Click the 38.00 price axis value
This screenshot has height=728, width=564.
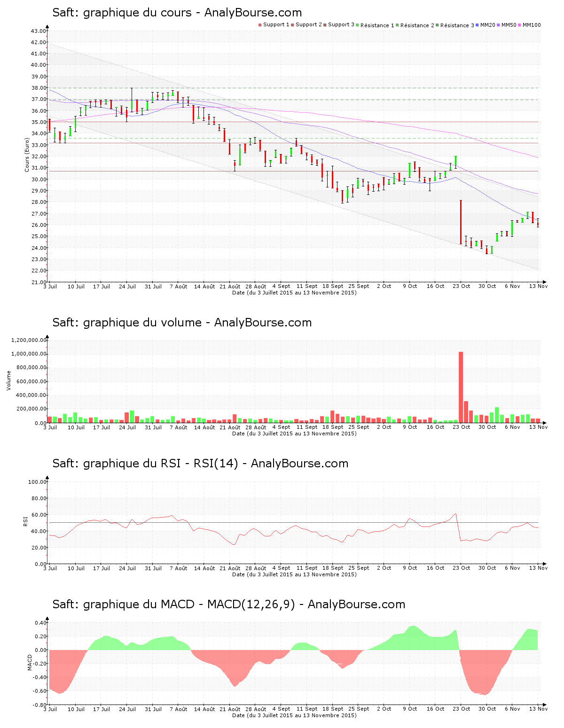38,88
